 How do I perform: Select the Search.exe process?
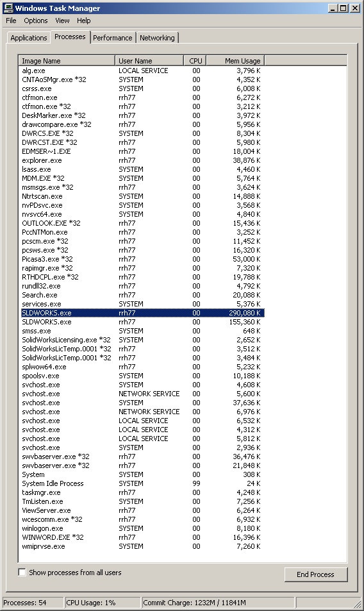pyautogui.click(x=143, y=295)
